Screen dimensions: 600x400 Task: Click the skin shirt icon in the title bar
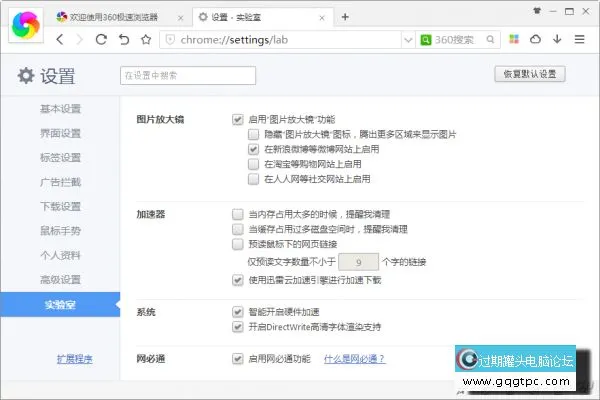(537, 11)
